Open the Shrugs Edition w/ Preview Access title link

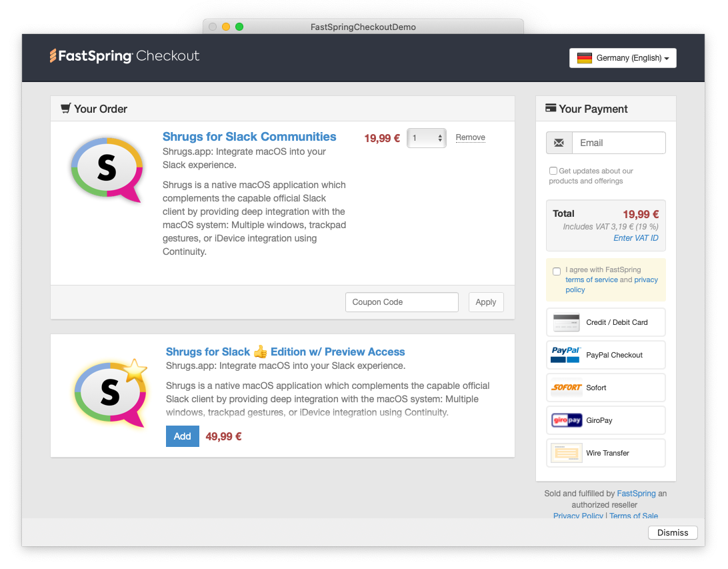[x=285, y=352]
